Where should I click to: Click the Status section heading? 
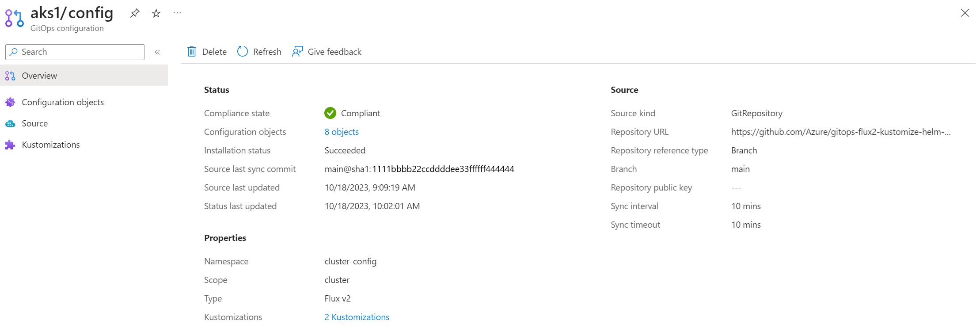[x=217, y=90]
